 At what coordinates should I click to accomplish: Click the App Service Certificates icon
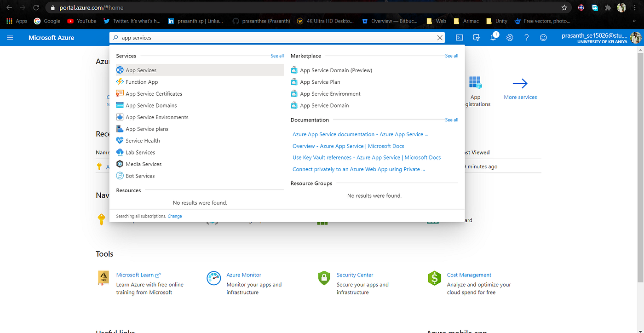[120, 93]
